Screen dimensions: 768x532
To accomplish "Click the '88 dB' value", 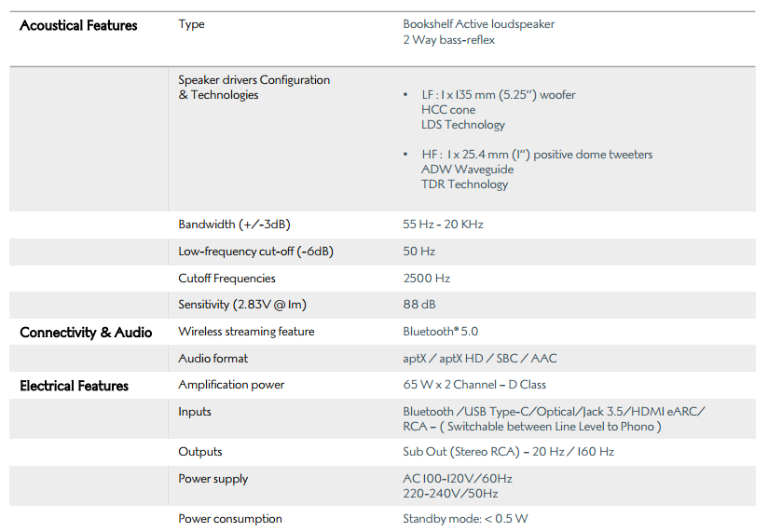I will click(x=418, y=305).
